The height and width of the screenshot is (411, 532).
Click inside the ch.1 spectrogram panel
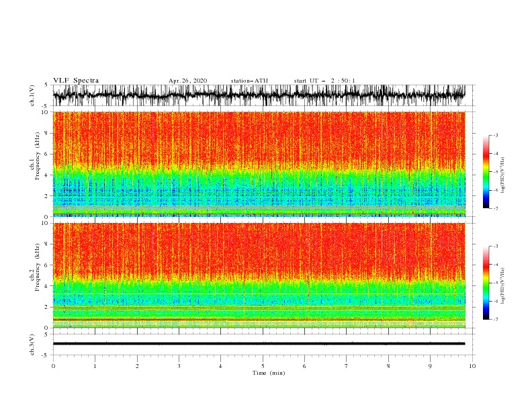point(259,164)
